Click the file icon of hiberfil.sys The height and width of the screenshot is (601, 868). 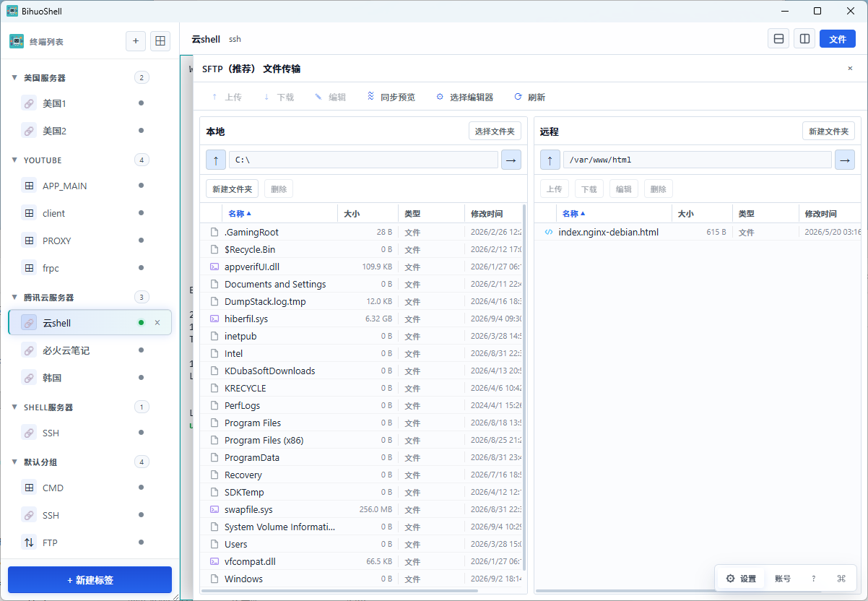pos(214,319)
